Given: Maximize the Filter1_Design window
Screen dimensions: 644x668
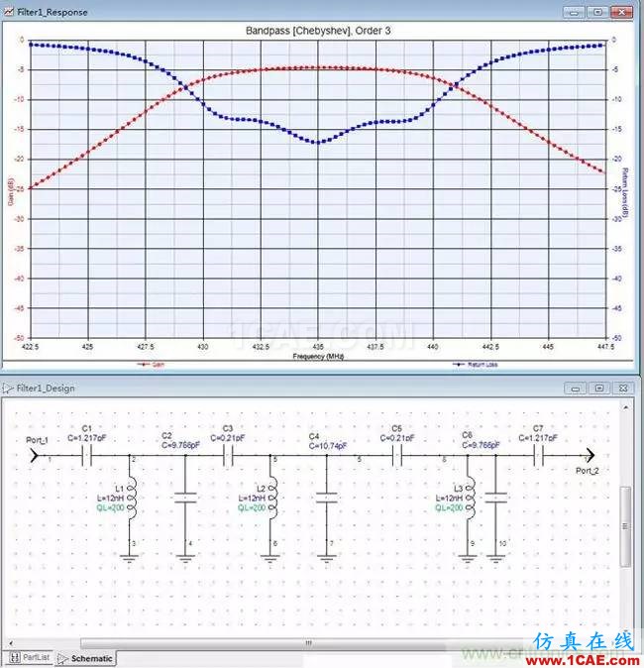Looking at the screenshot, I should 599,389.
